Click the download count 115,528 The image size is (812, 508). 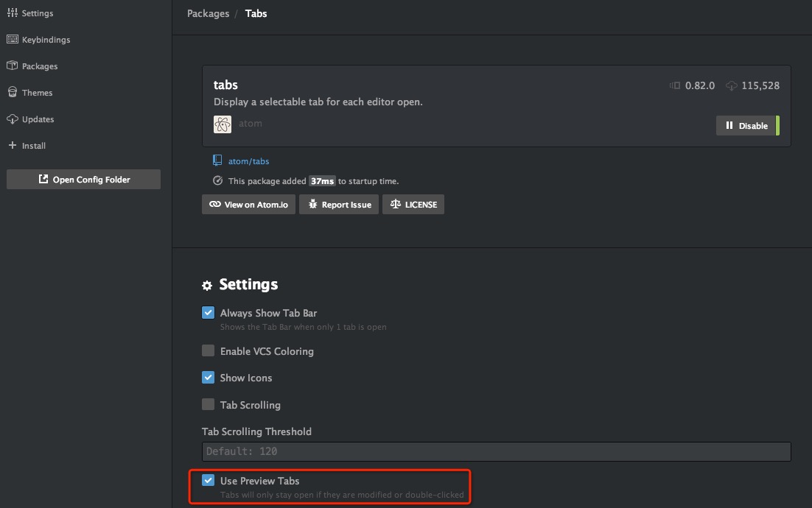point(760,85)
